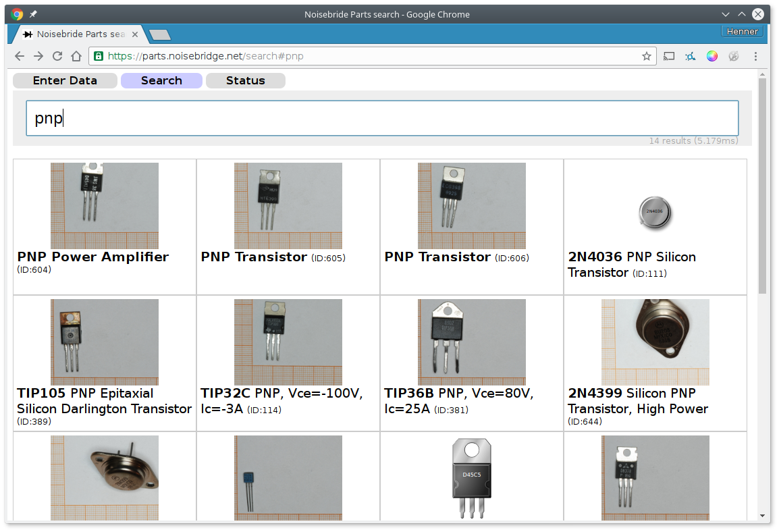
Task: Click the search field containing pnp
Action: (382, 118)
